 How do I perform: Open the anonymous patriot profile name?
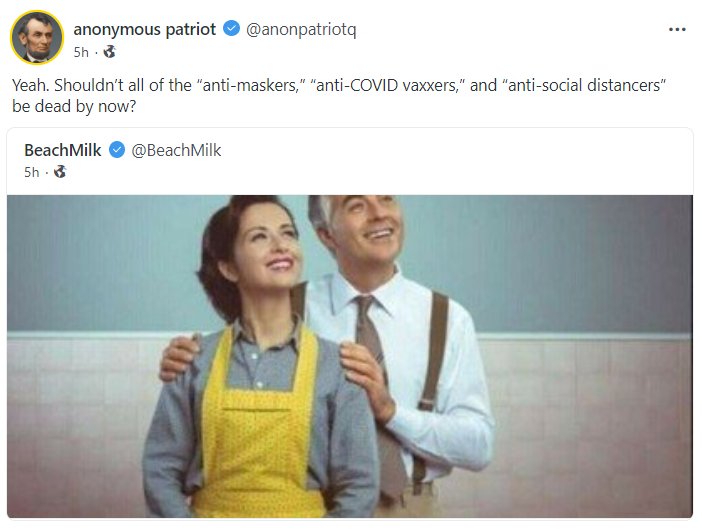144,29
